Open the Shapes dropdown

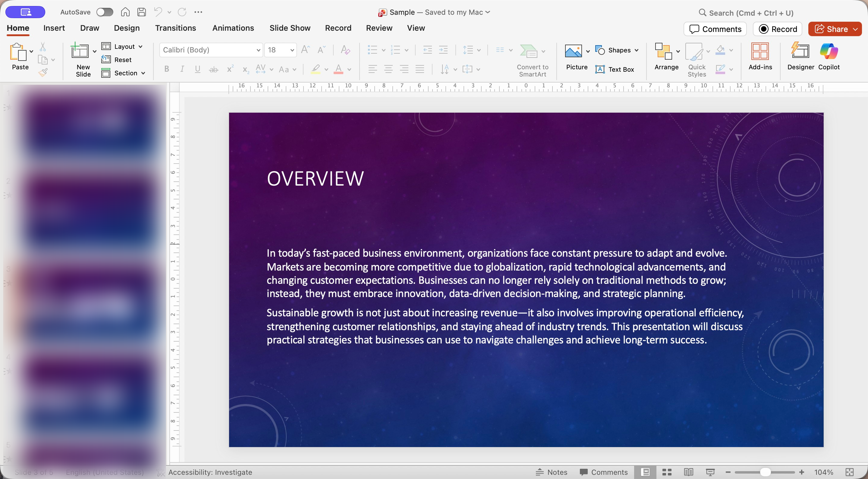(x=636, y=50)
